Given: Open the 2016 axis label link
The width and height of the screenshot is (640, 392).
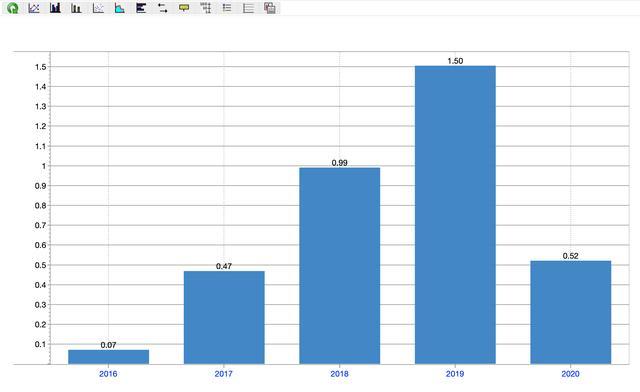Looking at the screenshot, I should 108,374.
